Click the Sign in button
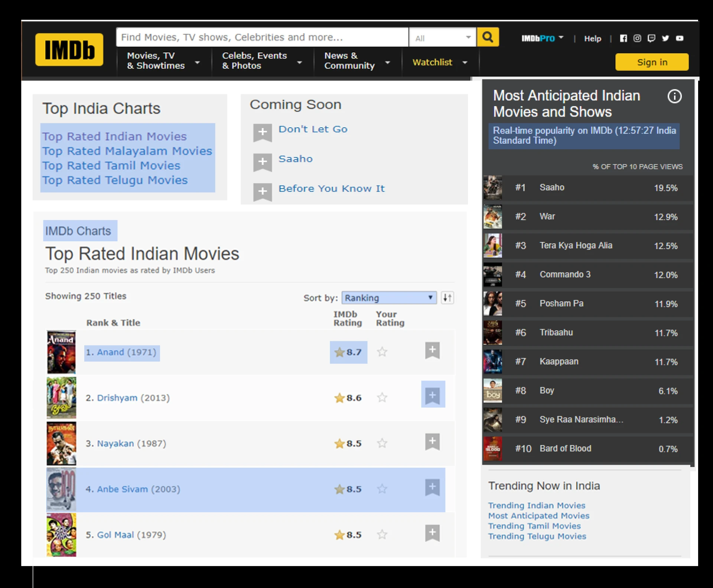 pos(652,62)
